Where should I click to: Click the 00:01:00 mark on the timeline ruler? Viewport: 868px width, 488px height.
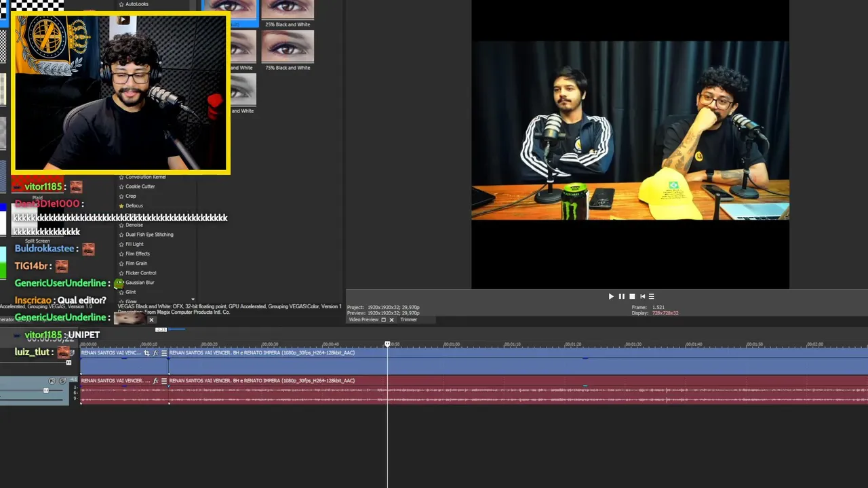click(x=451, y=344)
